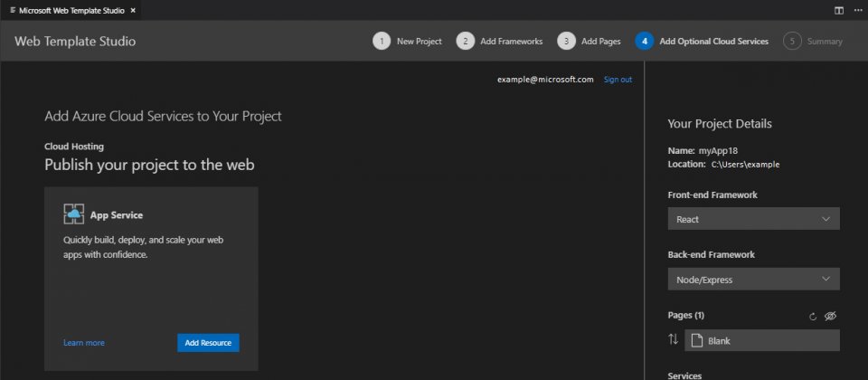Click the App Service cloud icon
Screen dimensions: 868x380
tap(73, 214)
